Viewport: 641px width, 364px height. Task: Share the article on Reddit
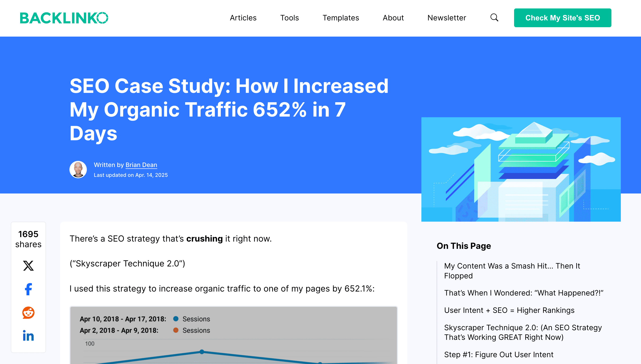point(28,313)
